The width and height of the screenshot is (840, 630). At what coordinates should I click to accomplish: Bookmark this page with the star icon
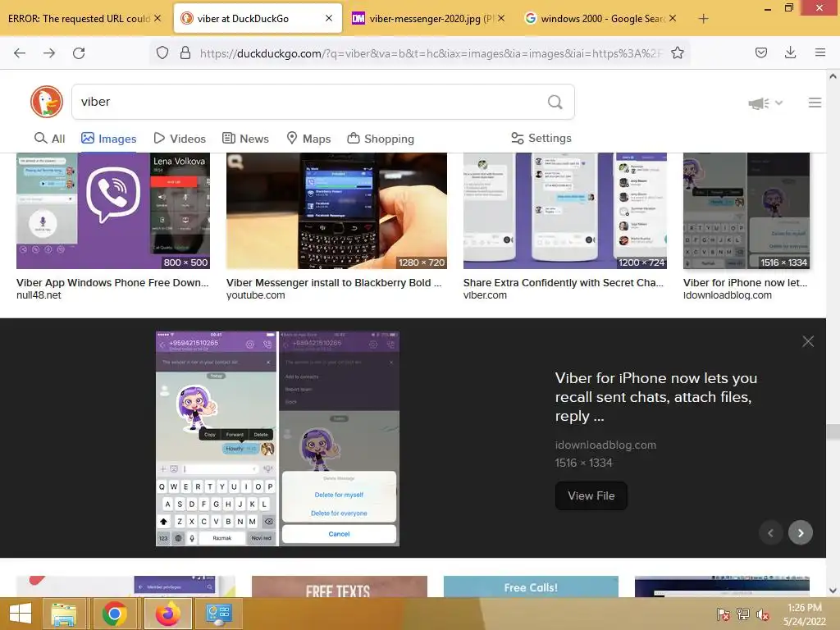point(677,52)
